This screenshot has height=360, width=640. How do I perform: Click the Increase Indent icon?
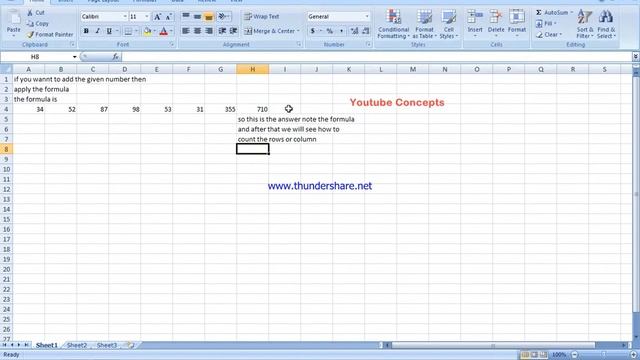click(233, 31)
